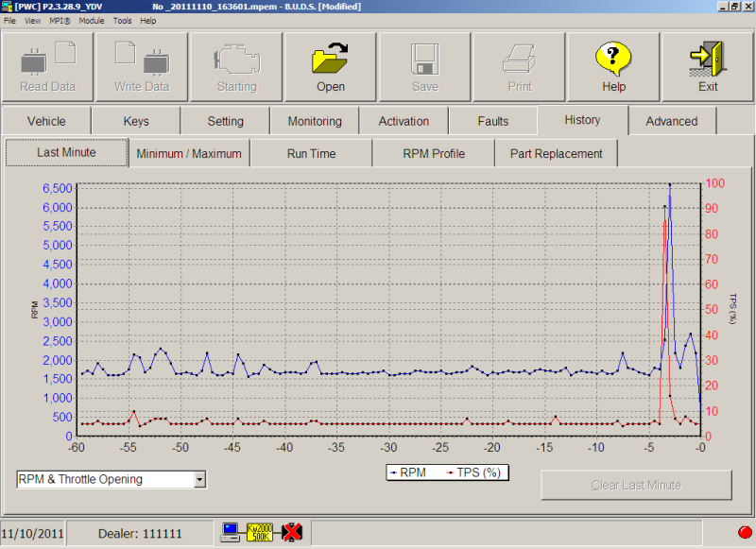Open the Run Time sub-tab
Viewport: 756px width, 549px height.
click(x=312, y=154)
